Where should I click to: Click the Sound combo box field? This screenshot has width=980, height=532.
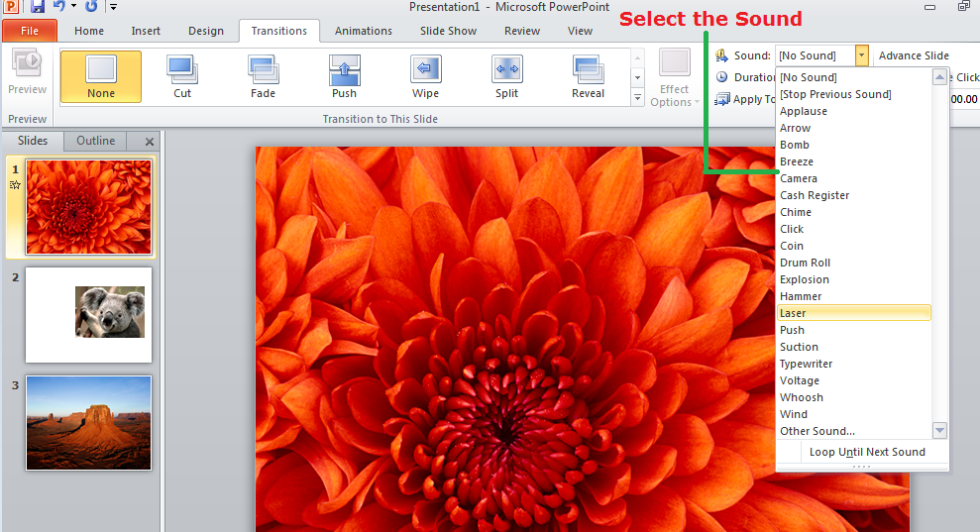click(815, 55)
